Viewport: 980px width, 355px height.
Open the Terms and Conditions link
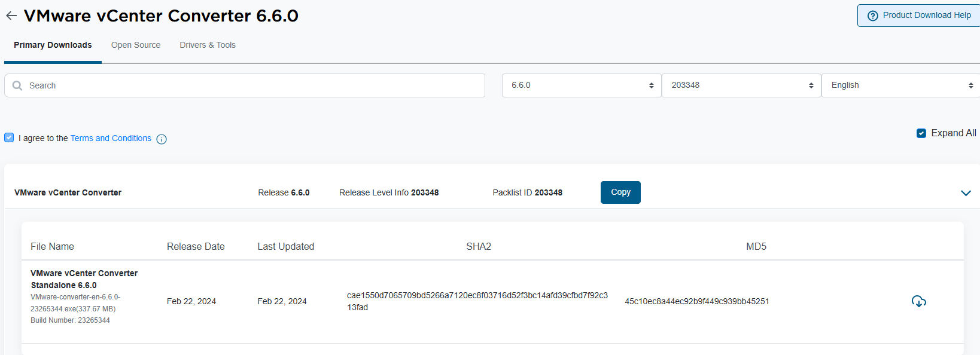click(x=111, y=138)
